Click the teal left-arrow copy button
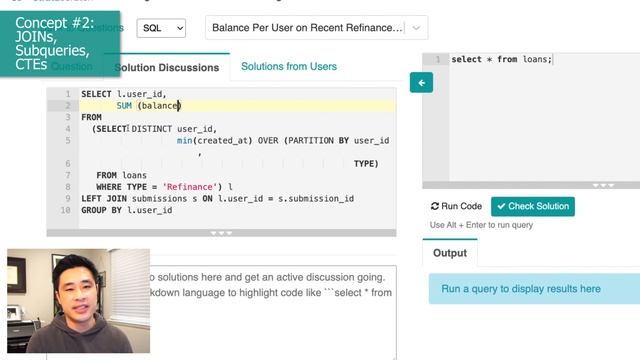The image size is (640, 360). click(421, 82)
